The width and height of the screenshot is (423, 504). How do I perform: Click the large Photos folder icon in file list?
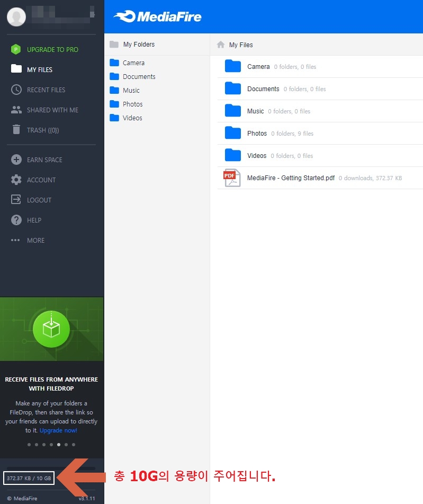[233, 132]
